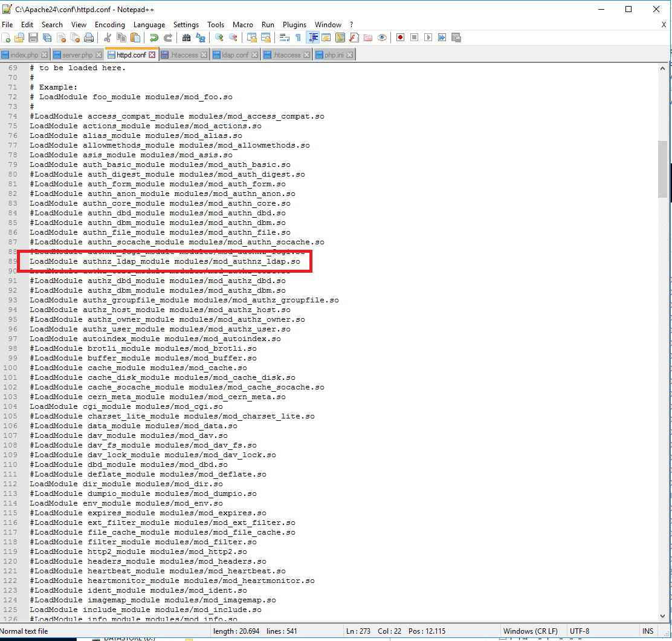Click the Close All documents toolbar icon
The width and height of the screenshot is (672, 641).
[75, 37]
